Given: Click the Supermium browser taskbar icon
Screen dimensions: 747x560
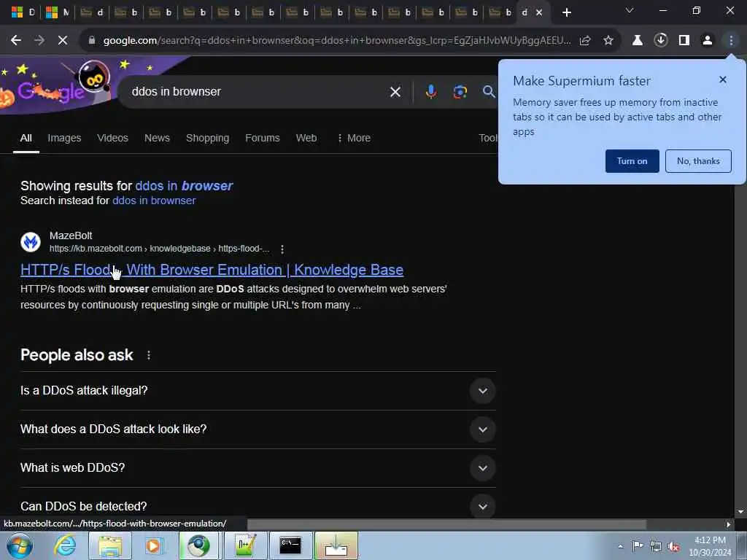Looking at the screenshot, I should pos(198,545).
